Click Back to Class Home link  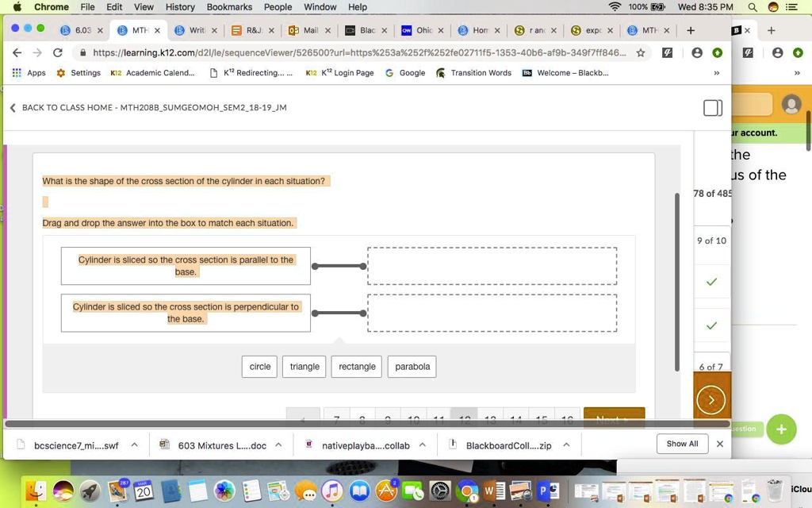pos(148,107)
